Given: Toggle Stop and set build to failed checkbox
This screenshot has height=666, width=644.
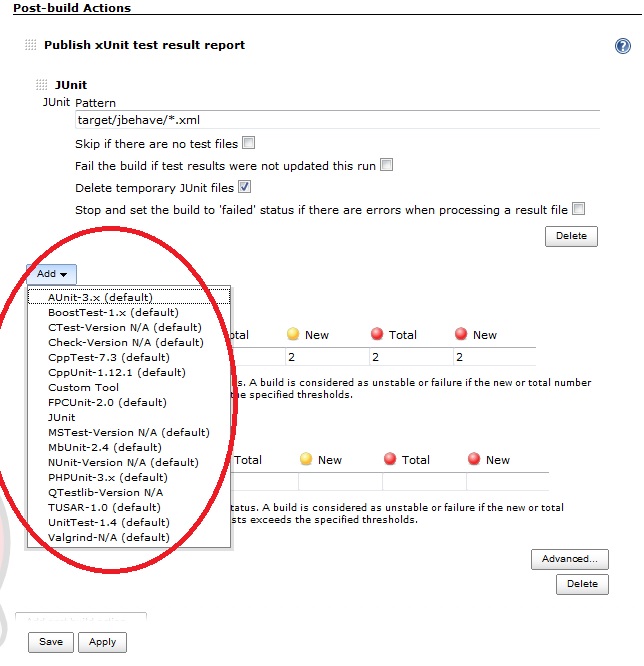Looking at the screenshot, I should coord(578,209).
